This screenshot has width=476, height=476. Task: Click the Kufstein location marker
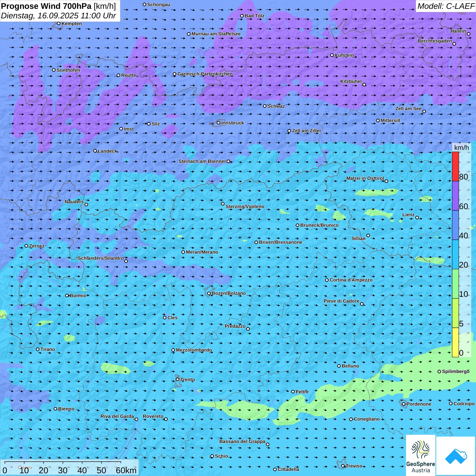coord(332,55)
